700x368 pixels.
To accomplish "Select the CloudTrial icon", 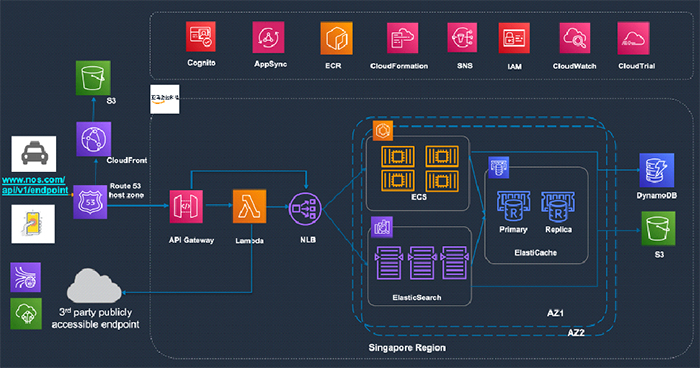I will pos(633,38).
